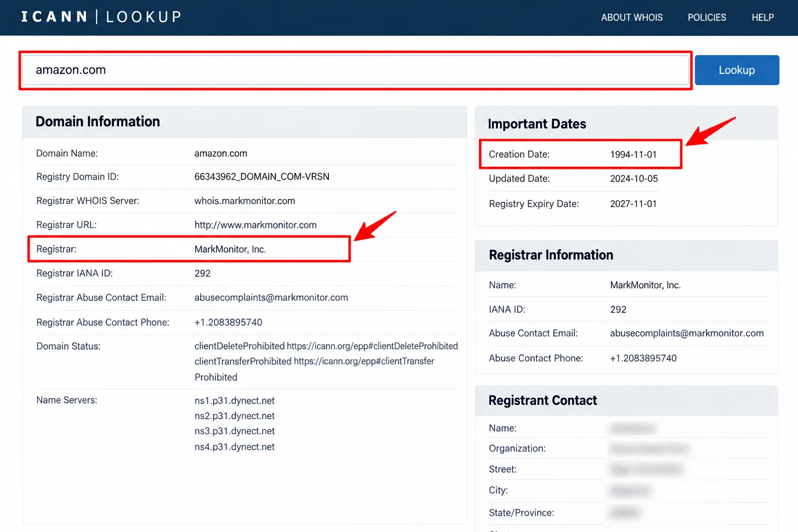Select Registry Domain ID 66343962_DOMAIN_COM-VRSN
Screen dimensions: 798x532
(262, 177)
